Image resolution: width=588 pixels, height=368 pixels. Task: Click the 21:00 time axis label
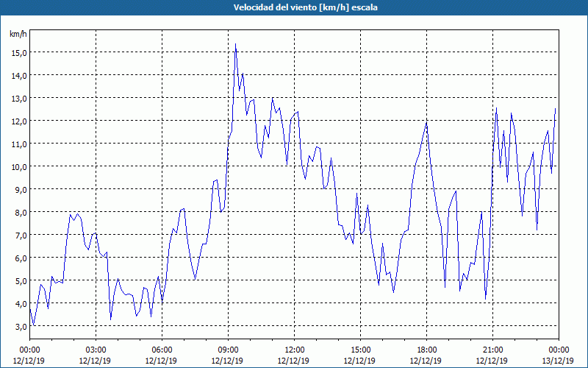pos(492,350)
